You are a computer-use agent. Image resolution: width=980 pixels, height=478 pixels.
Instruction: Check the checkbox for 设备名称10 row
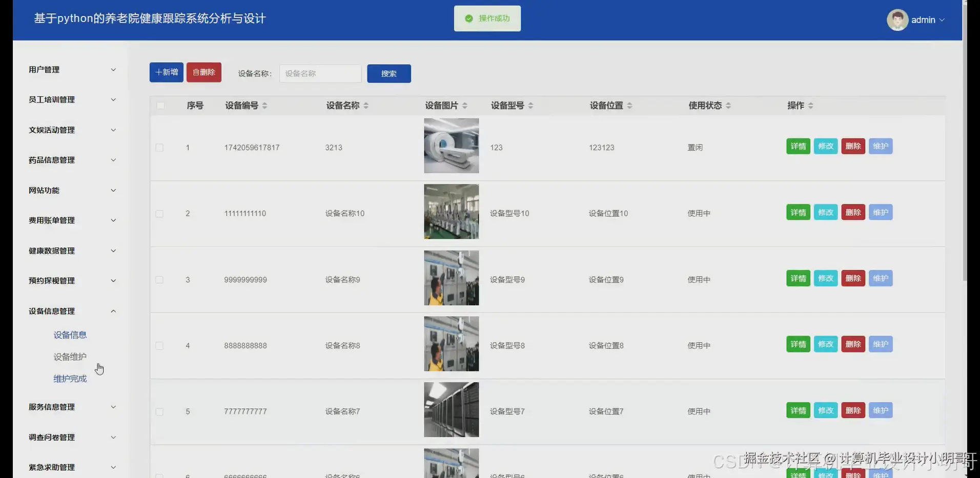(x=159, y=214)
